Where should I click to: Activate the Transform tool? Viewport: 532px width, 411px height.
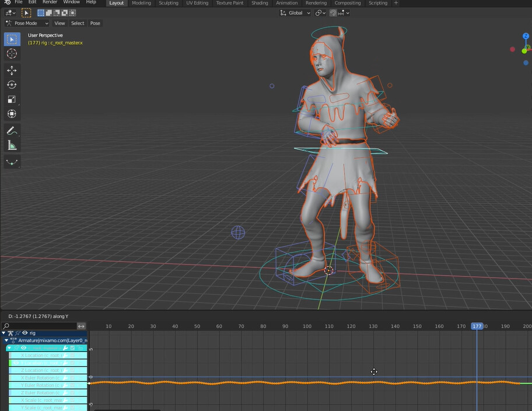[12, 113]
